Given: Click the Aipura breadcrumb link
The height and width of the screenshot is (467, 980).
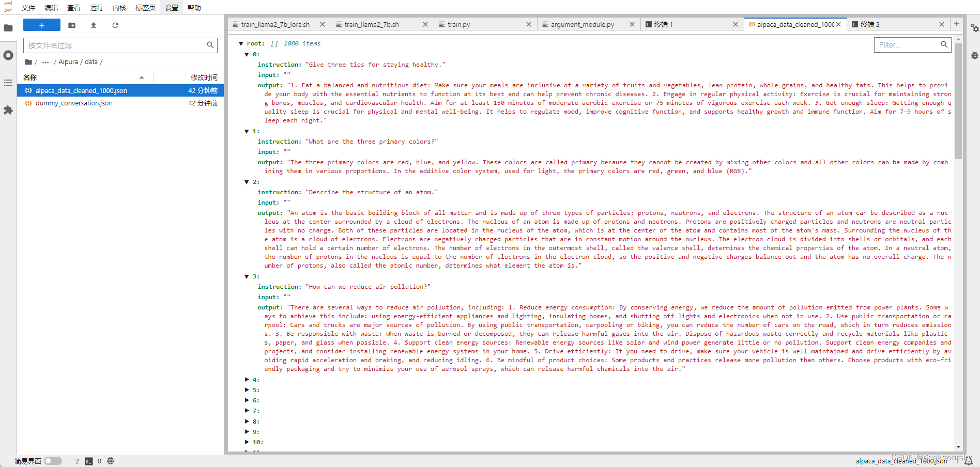Looking at the screenshot, I should (68, 62).
